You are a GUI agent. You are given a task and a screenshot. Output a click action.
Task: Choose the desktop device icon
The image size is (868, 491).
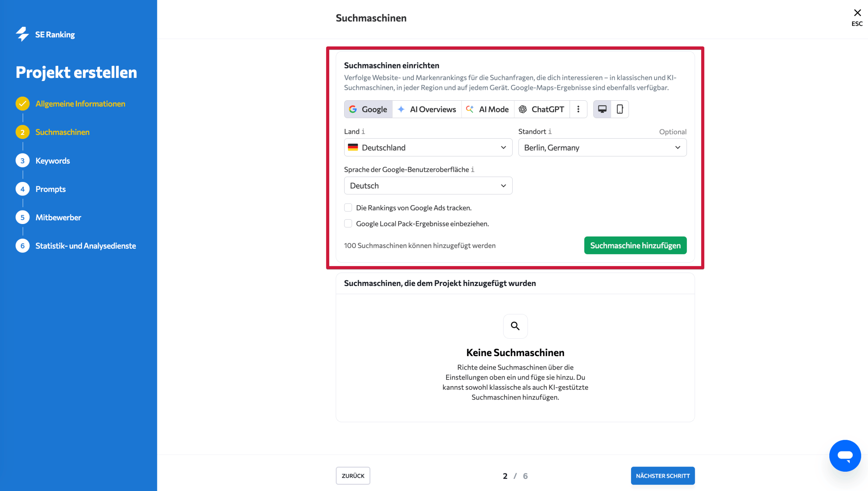tap(602, 109)
